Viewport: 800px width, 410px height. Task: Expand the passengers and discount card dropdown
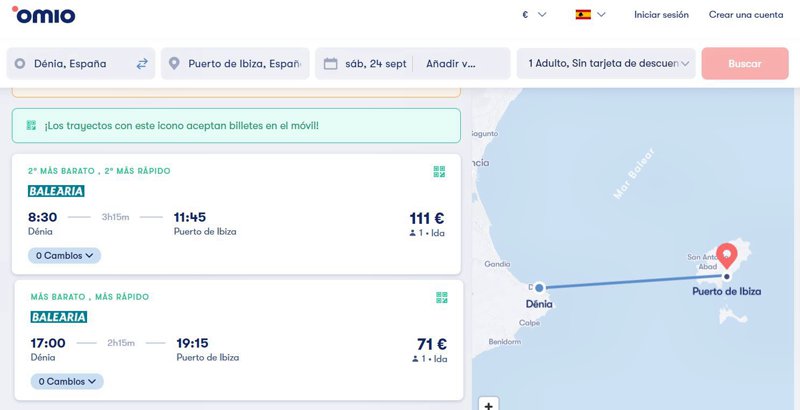click(x=610, y=64)
